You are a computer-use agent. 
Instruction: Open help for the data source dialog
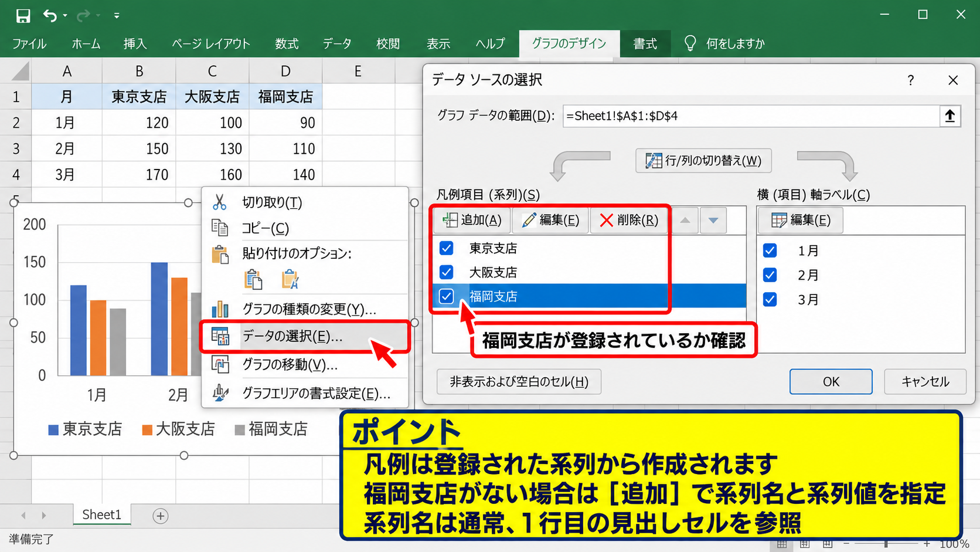coord(910,80)
